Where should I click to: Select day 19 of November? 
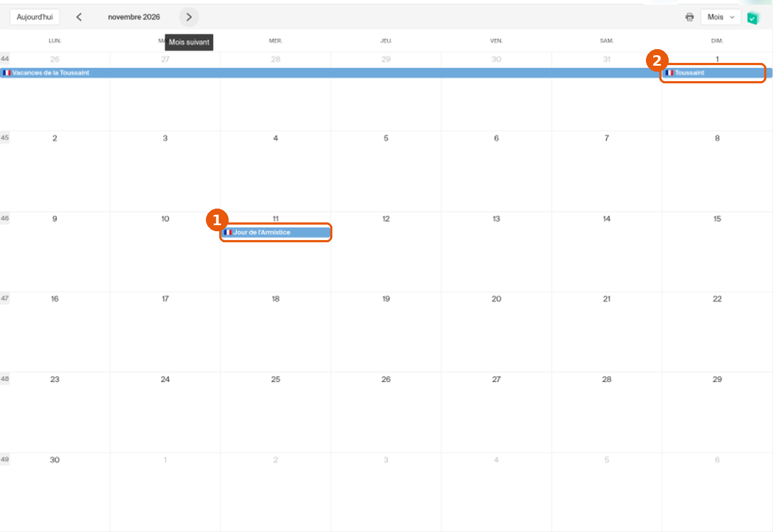386,299
